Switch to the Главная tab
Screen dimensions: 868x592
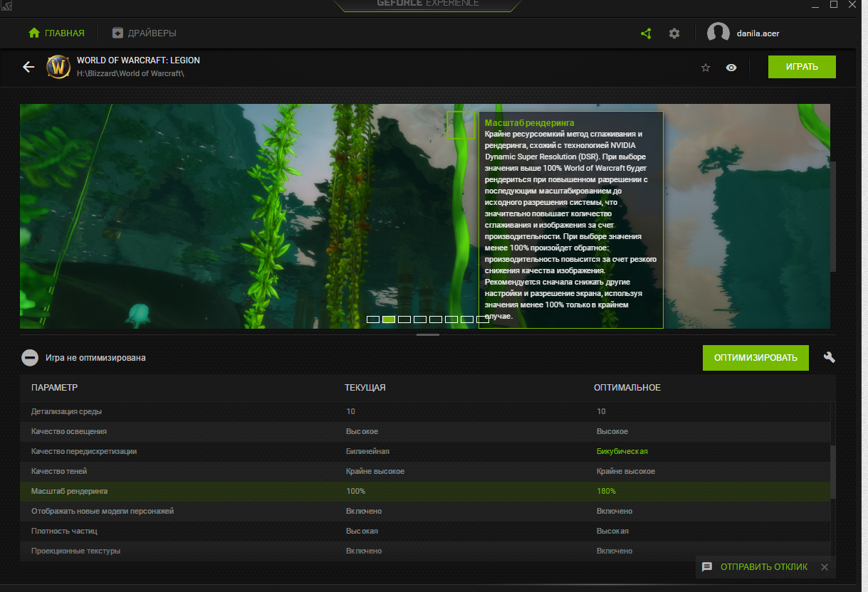pyautogui.click(x=56, y=33)
